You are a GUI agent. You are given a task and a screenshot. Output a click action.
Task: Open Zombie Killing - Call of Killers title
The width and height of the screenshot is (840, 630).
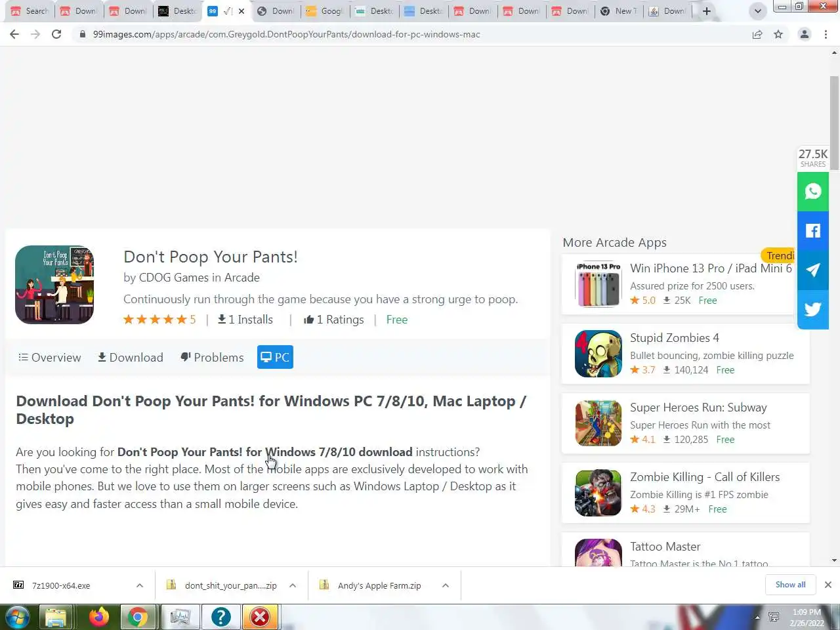pyautogui.click(x=705, y=477)
